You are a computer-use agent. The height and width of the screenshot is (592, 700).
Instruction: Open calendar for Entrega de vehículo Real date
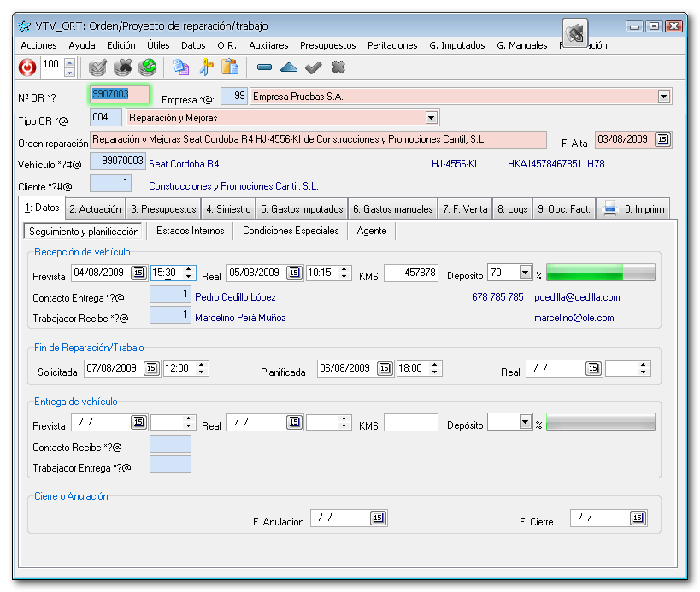click(294, 422)
